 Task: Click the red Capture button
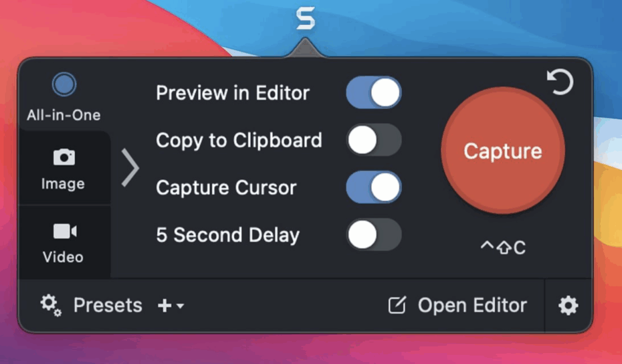click(502, 150)
